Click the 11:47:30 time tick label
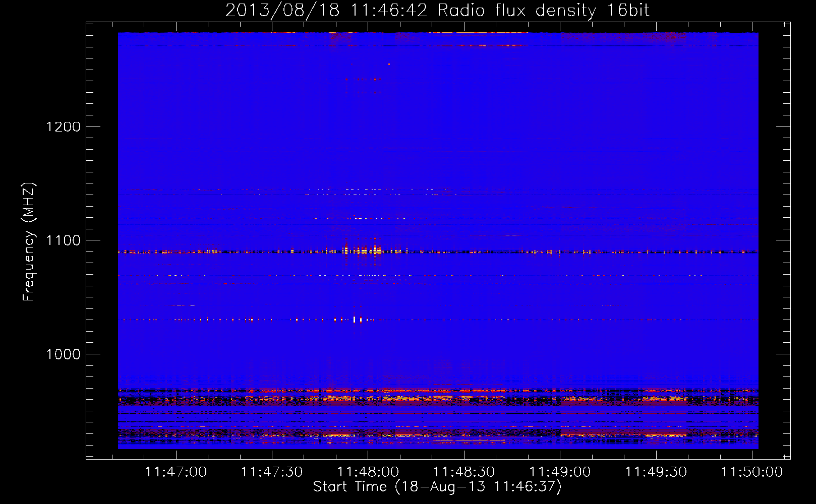This screenshot has height=504, width=816. pos(272,472)
